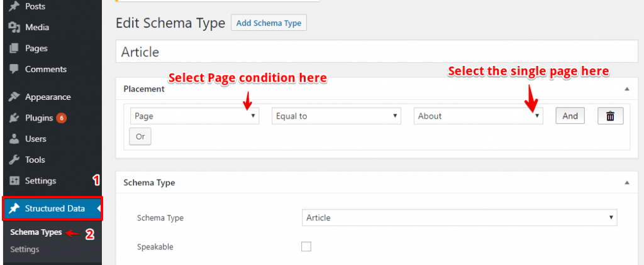Enable the Speakable checkbox

(306, 247)
